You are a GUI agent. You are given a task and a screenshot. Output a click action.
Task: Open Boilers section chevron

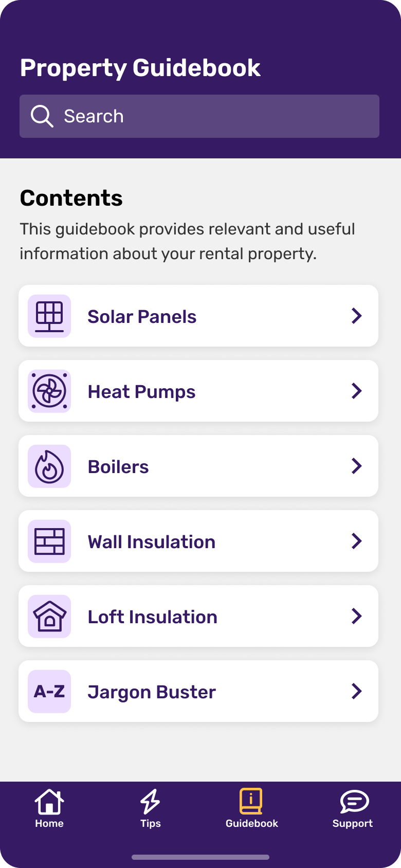[x=357, y=466]
